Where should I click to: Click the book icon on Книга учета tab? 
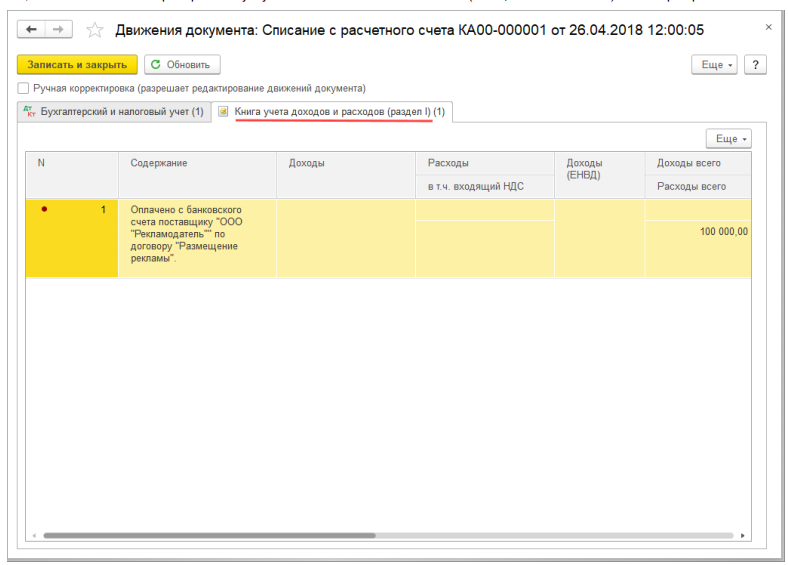coord(223,112)
